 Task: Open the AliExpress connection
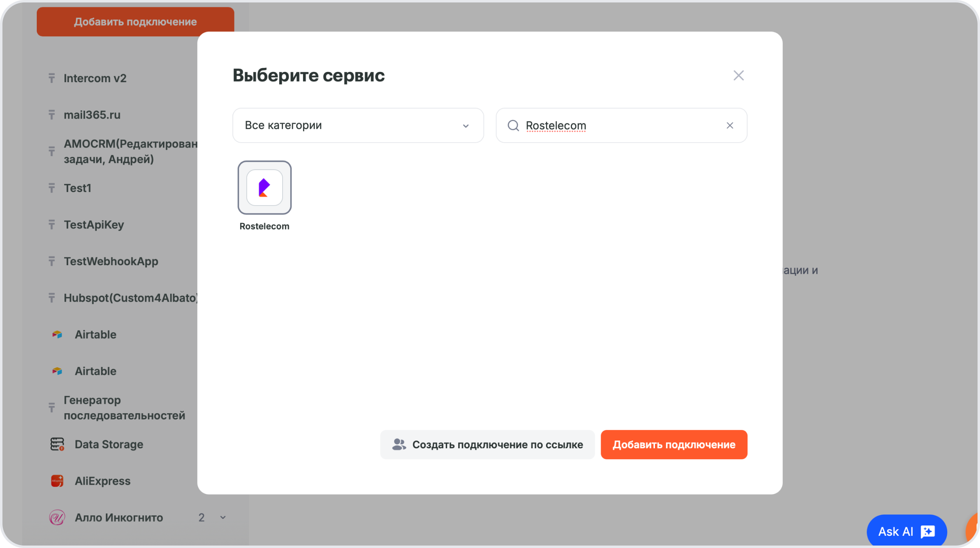[102, 481]
